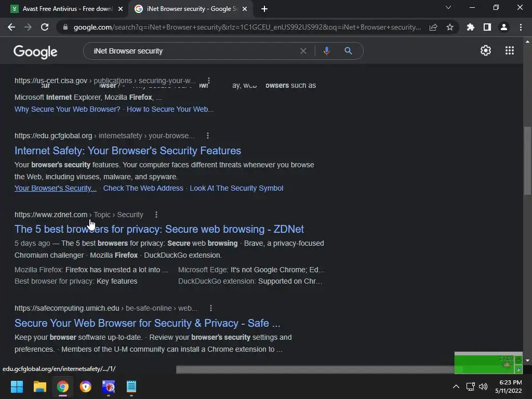Open the Windows Start menu
The image size is (532, 399).
[x=17, y=387]
